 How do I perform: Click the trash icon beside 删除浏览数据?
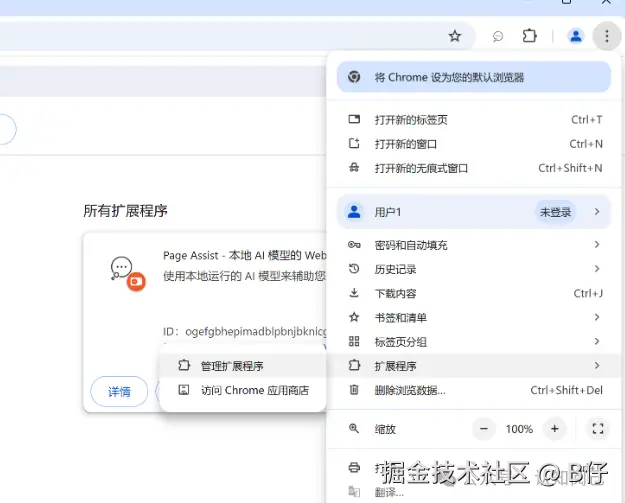click(354, 389)
